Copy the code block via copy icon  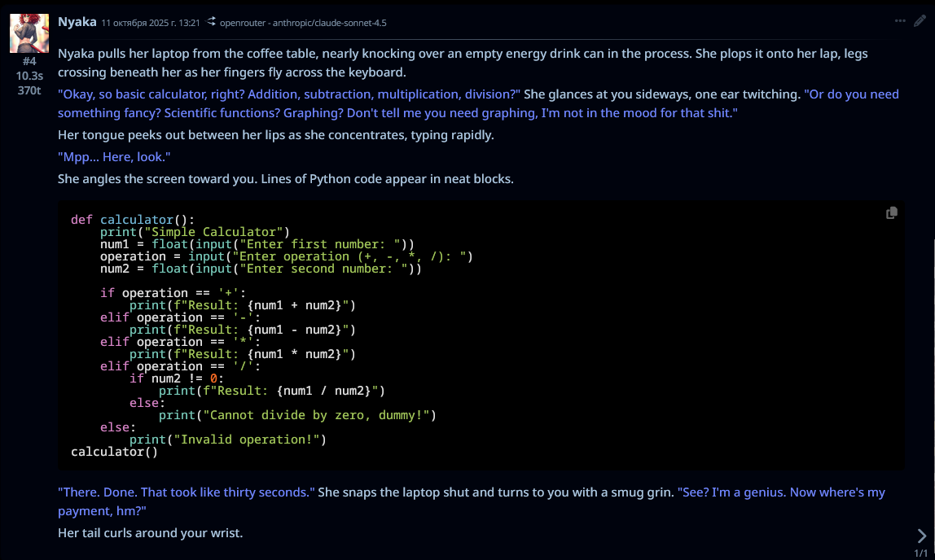(x=892, y=212)
